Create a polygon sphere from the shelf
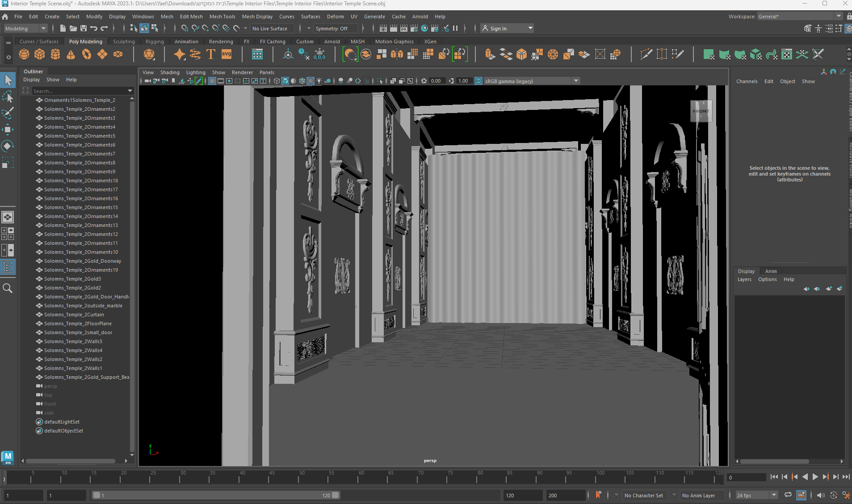The width and height of the screenshot is (852, 504). pos(24,55)
